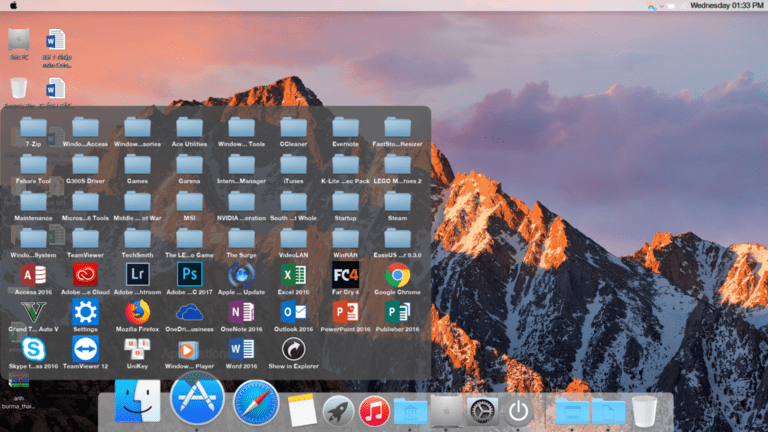Image resolution: width=768 pixels, height=432 pixels.
Task: Launch Mozilla Firefox
Action: pyautogui.click(x=137, y=312)
